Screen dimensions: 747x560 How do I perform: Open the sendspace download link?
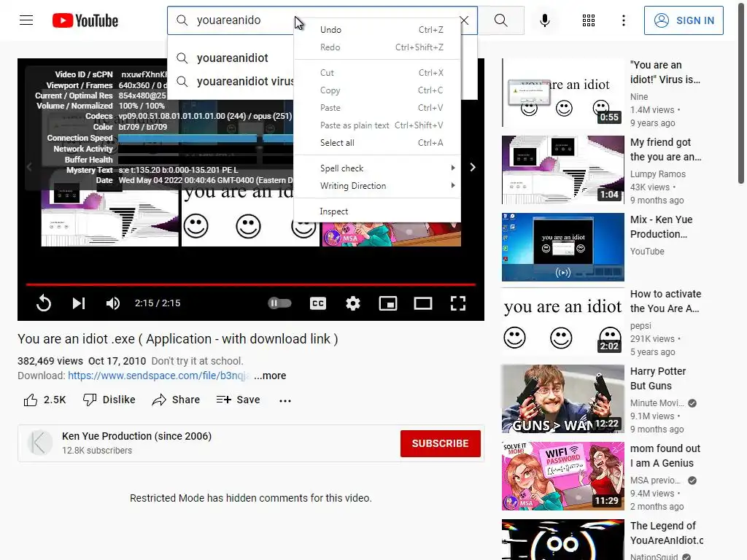158,376
